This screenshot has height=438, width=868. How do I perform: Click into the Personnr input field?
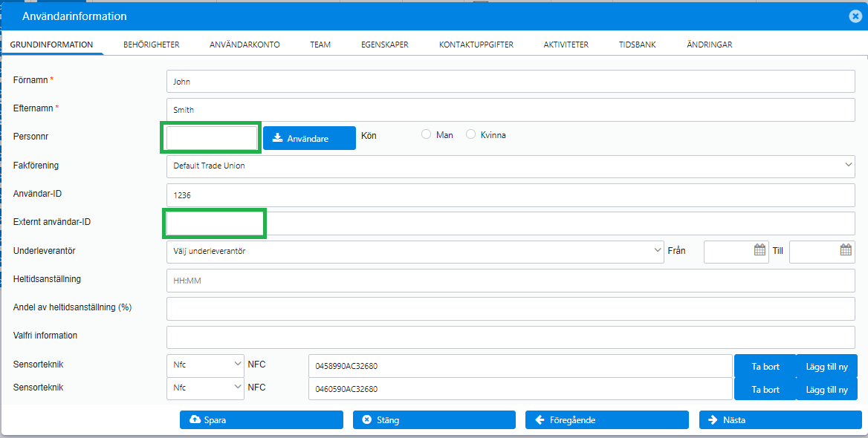pos(212,137)
